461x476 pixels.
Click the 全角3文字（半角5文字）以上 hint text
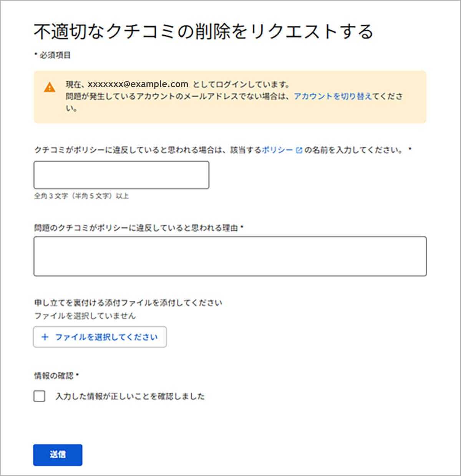(81, 196)
